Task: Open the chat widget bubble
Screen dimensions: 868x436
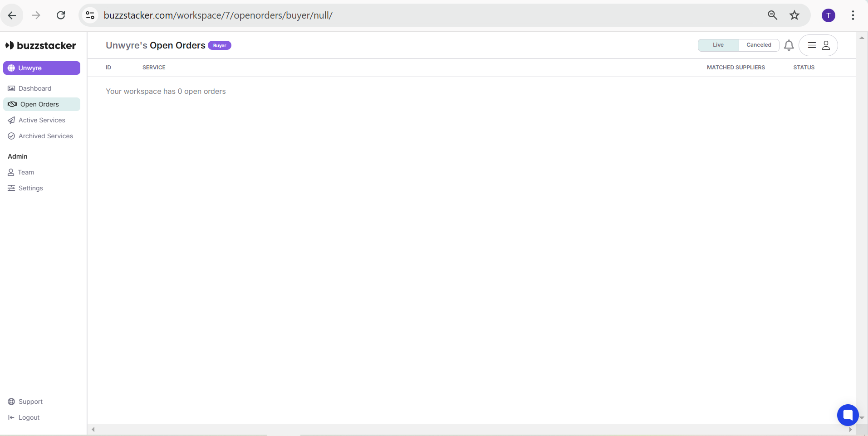Action: click(848, 415)
